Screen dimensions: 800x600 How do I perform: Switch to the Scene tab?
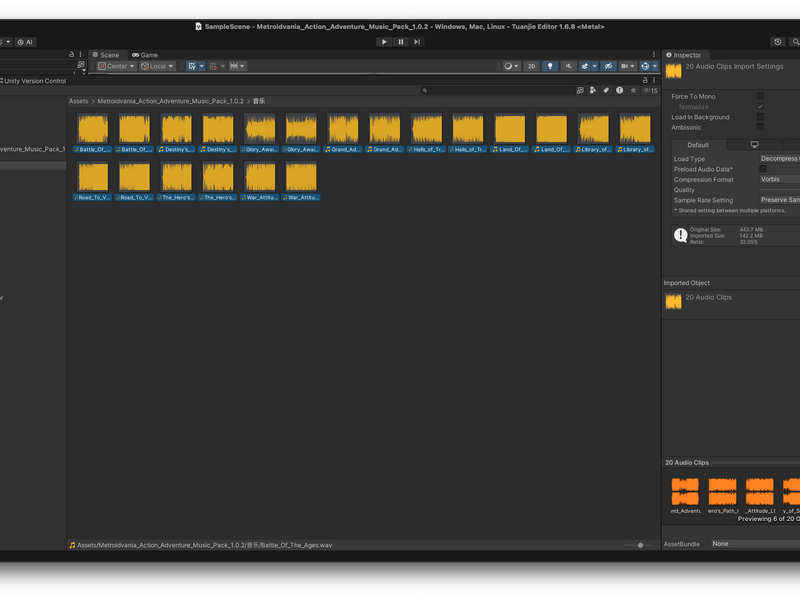pos(106,55)
